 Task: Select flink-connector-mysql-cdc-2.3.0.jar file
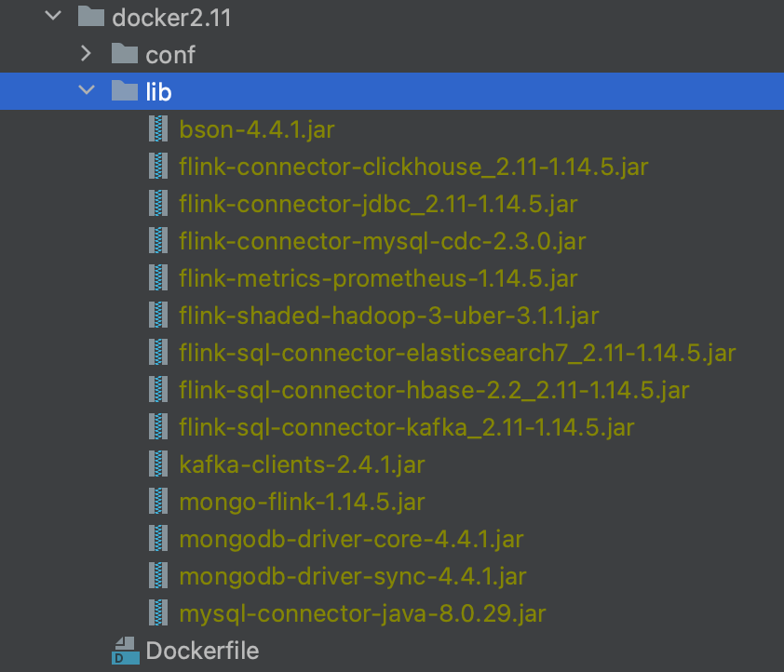point(383,241)
